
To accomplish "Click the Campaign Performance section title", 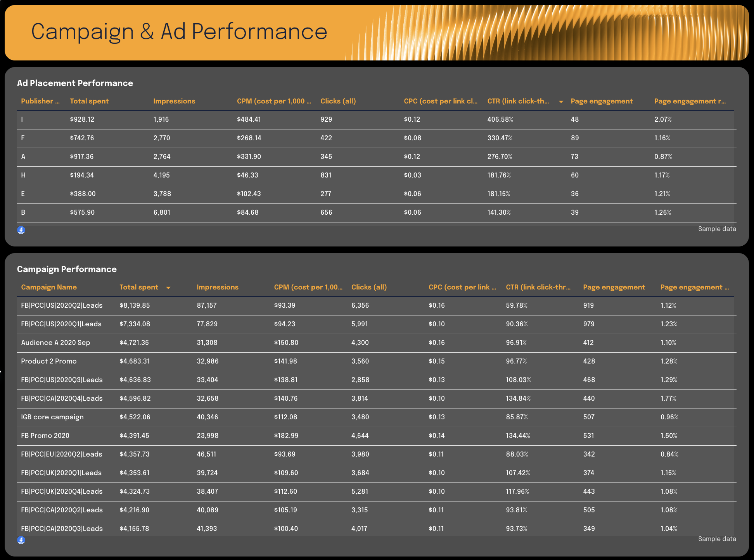I will click(67, 269).
